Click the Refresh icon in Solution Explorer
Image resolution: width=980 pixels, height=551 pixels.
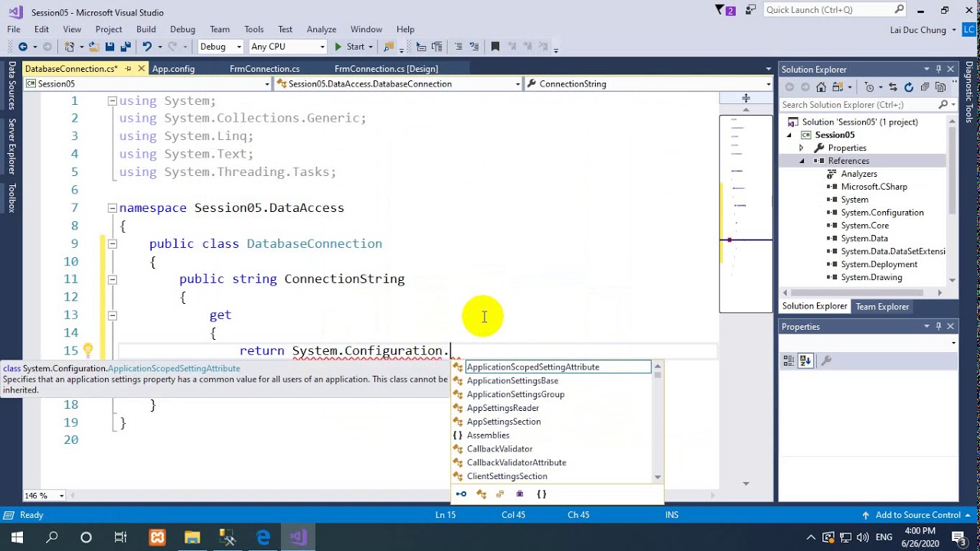tap(909, 87)
